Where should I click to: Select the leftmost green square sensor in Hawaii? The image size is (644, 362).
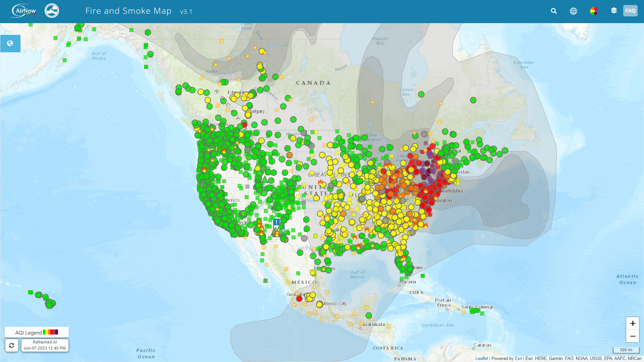30,292
